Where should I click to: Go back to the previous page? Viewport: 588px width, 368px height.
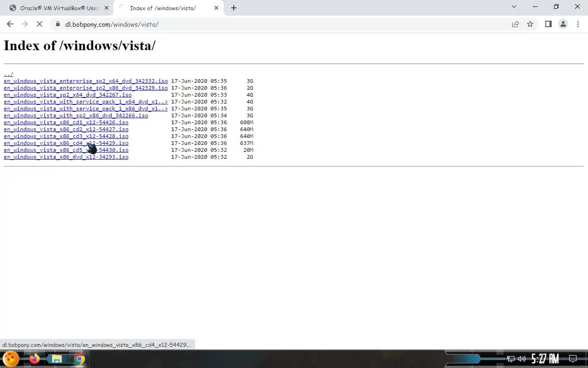coord(10,24)
